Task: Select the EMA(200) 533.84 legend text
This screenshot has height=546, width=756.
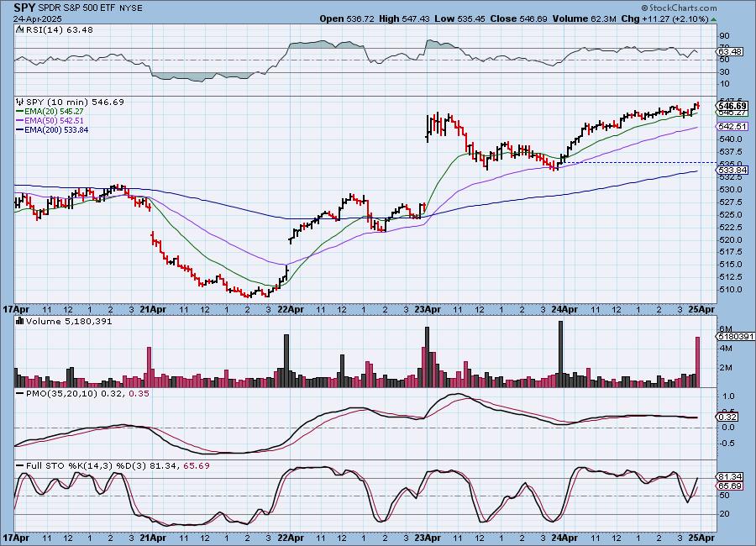Action: click(x=56, y=129)
